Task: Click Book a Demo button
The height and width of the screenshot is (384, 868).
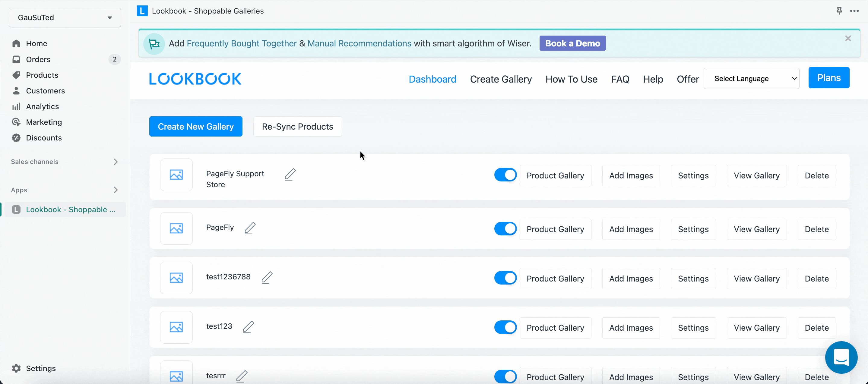Action: pyautogui.click(x=572, y=43)
